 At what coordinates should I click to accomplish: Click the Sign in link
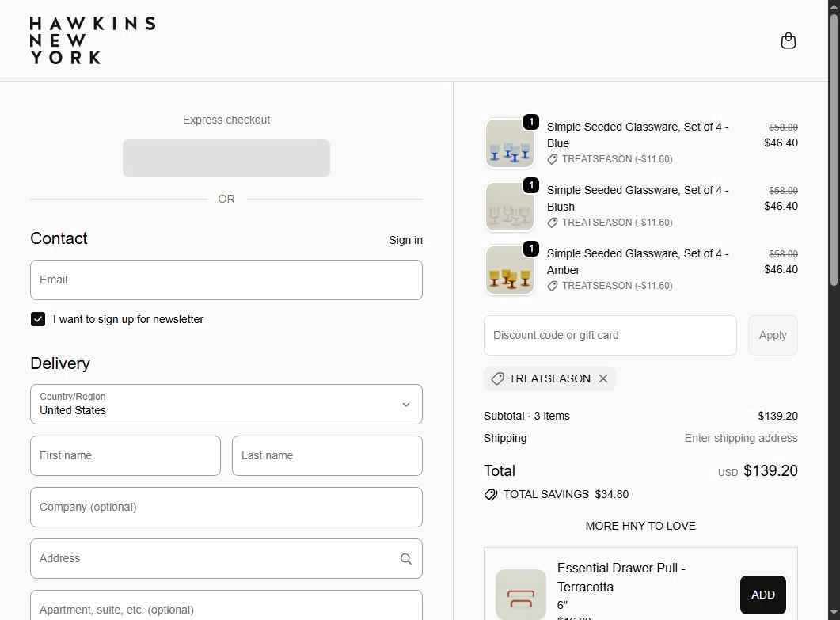(x=405, y=240)
